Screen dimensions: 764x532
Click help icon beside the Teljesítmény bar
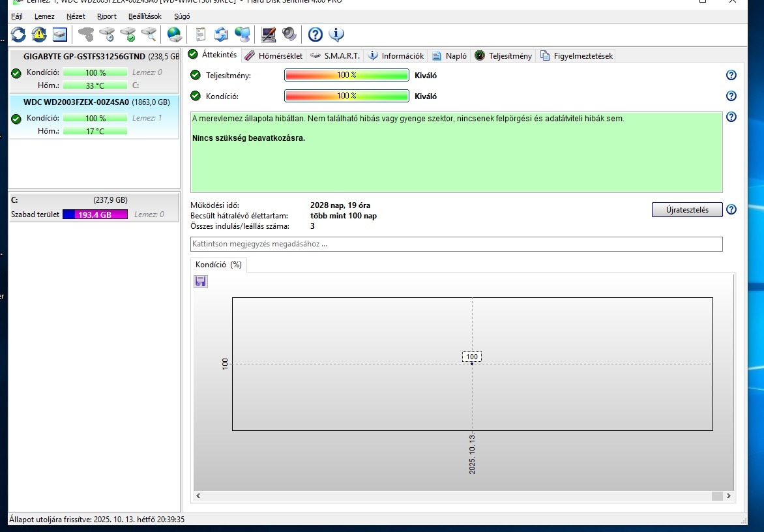(731, 75)
